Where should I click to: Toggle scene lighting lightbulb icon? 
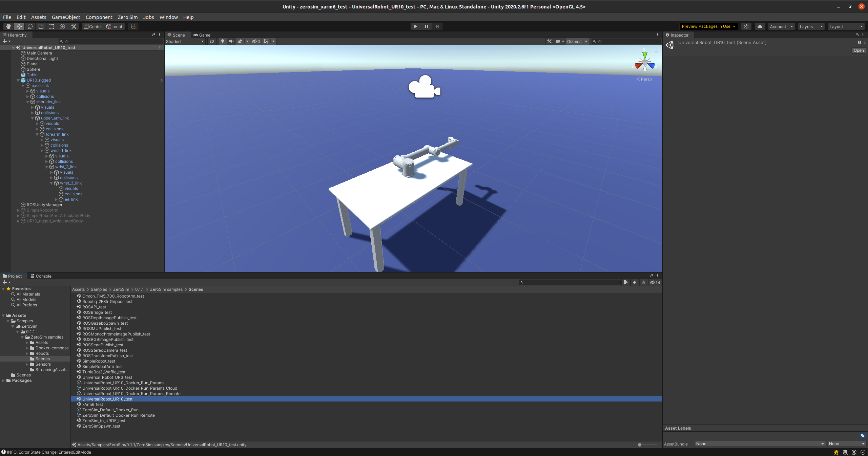tap(223, 41)
